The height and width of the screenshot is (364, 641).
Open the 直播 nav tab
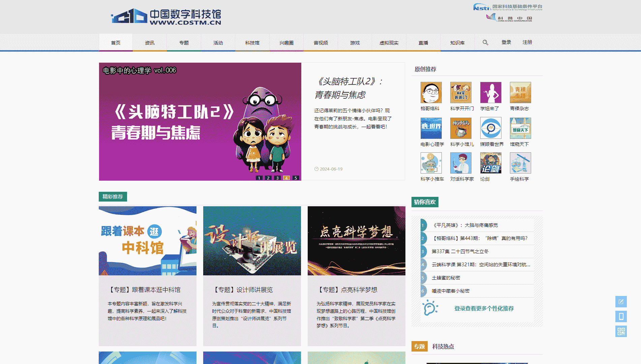(423, 43)
